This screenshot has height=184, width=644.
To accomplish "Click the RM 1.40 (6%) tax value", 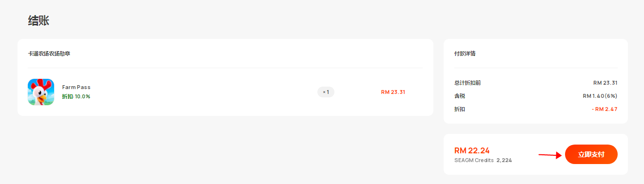I will pos(600,96).
